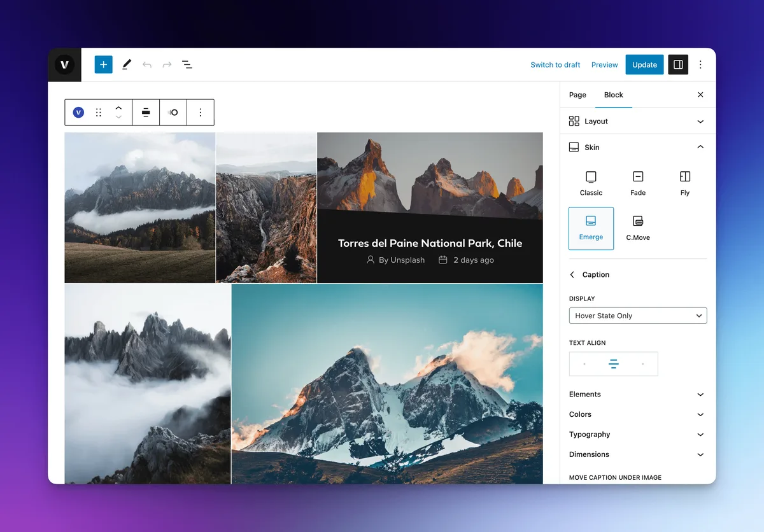This screenshot has width=764, height=532.
Task: Select the Classic skin
Action: (591, 183)
